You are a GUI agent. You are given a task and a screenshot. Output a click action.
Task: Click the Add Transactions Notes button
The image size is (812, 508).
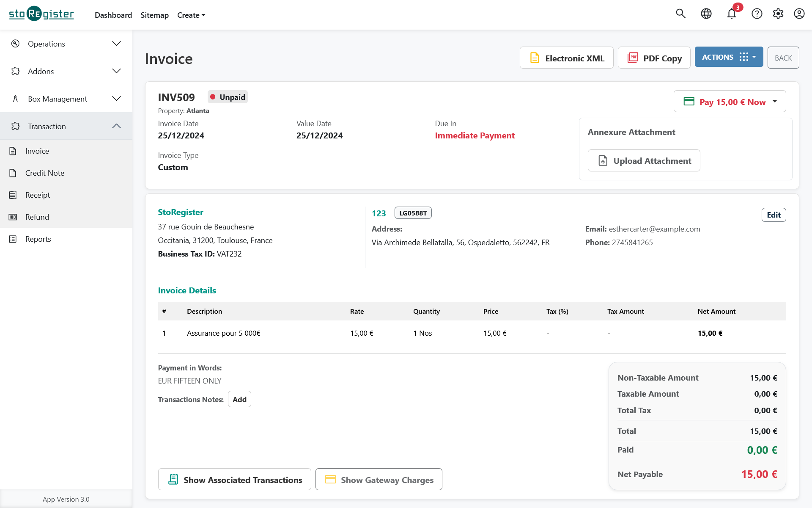click(239, 399)
